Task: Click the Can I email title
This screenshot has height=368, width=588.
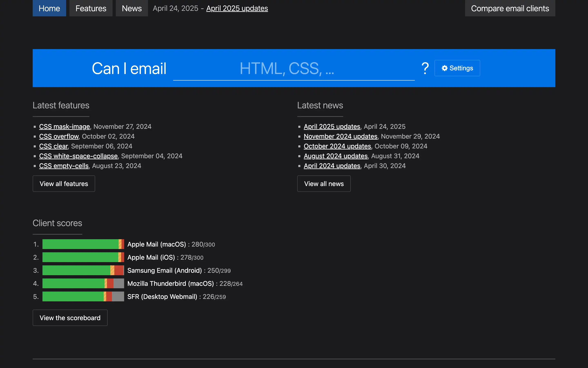Action: pyautogui.click(x=129, y=68)
